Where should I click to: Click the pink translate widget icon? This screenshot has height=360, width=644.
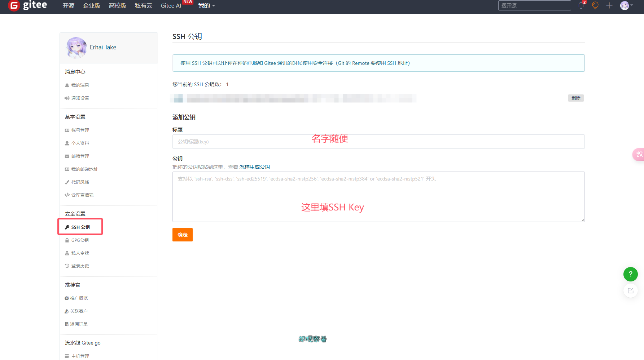[639, 155]
